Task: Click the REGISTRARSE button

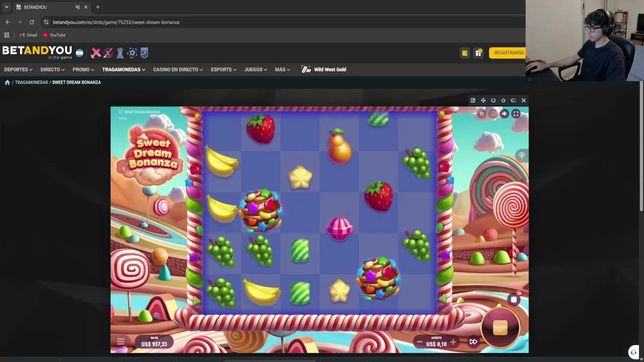Action: coord(508,53)
